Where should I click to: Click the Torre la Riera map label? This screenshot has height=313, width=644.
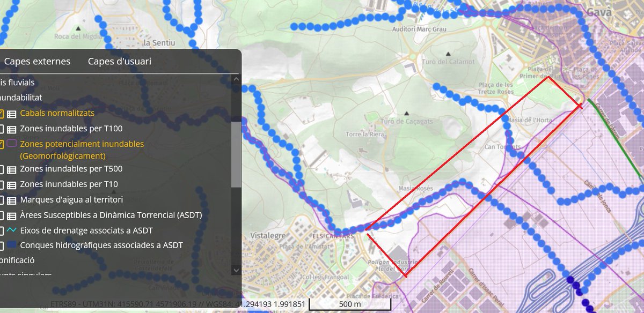(x=365, y=134)
